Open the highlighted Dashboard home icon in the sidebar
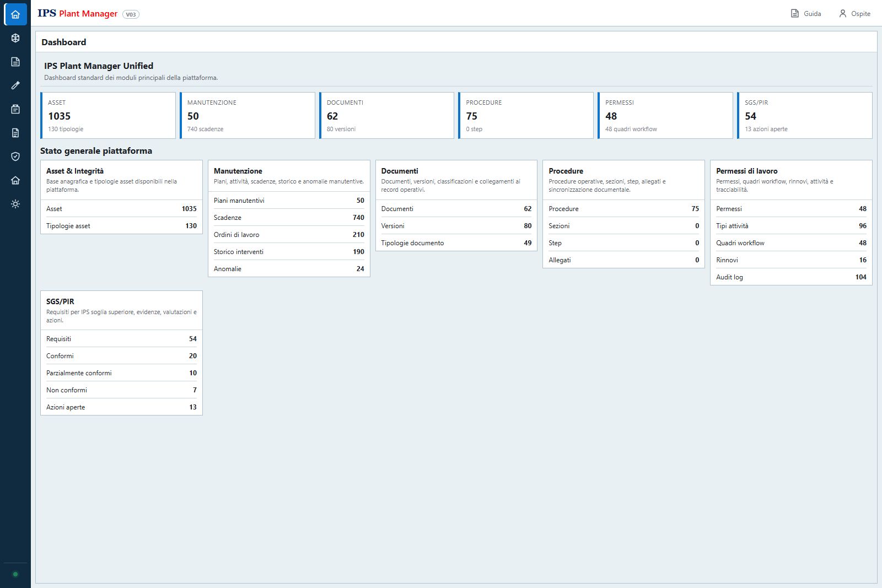The height and width of the screenshot is (588, 882). pyautogui.click(x=15, y=14)
